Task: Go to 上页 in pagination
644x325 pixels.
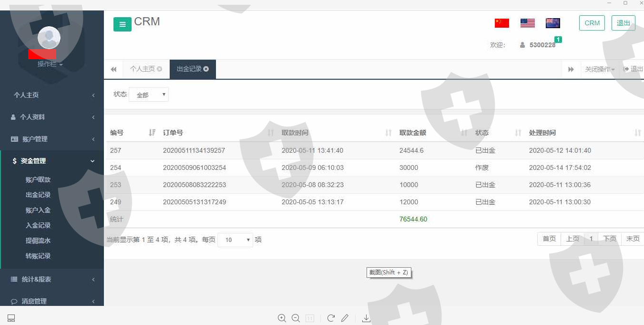Action: [x=572, y=239]
